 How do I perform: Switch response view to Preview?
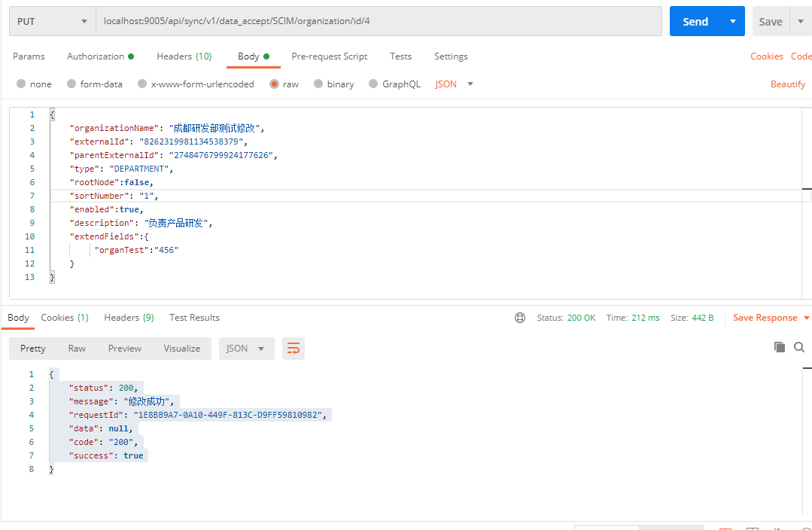(x=124, y=349)
